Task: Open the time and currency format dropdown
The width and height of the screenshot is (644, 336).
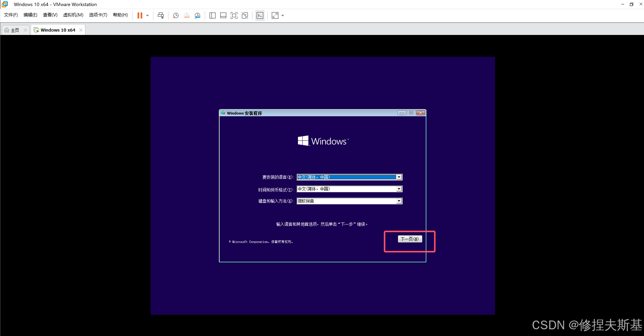Action: tap(399, 188)
